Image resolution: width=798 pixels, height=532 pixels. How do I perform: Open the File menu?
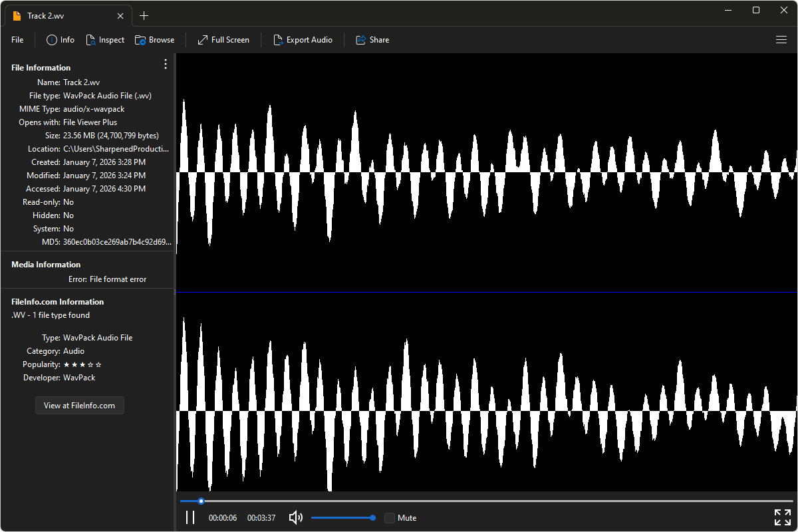tap(17, 40)
